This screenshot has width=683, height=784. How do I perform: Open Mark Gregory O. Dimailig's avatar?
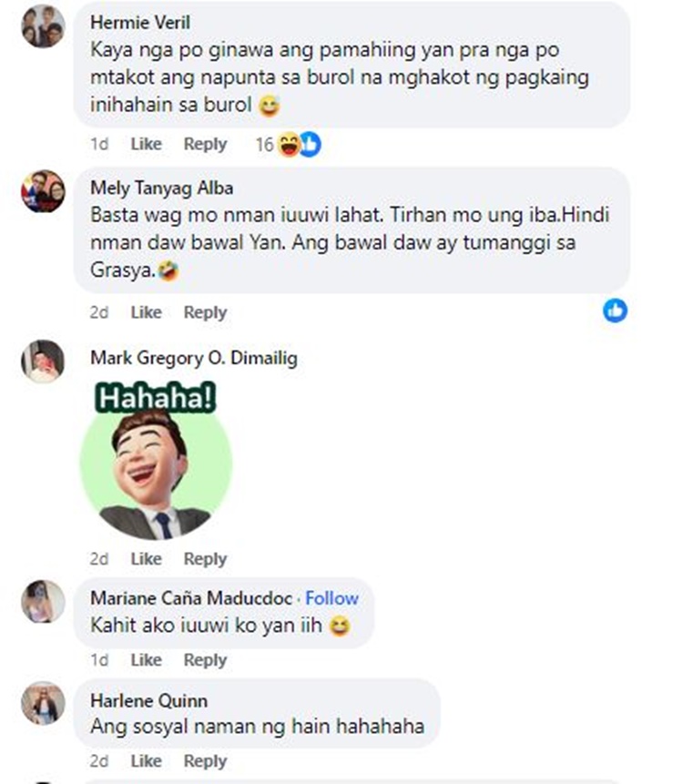[x=43, y=361]
